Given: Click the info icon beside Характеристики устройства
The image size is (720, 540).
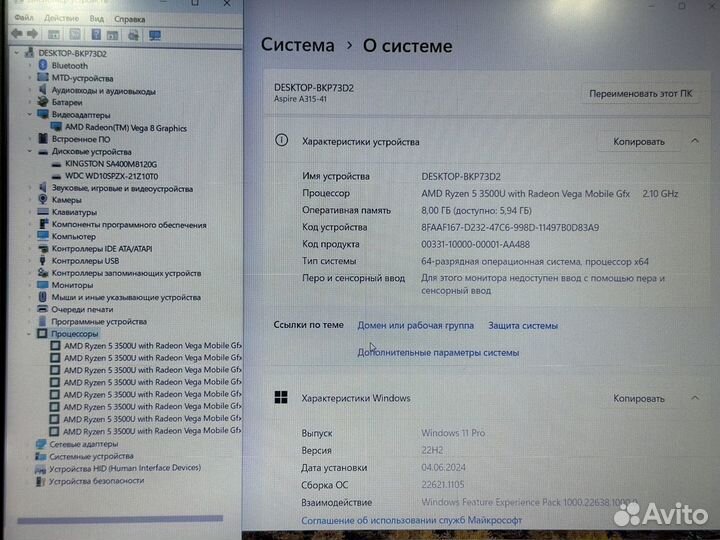Looking at the screenshot, I should point(281,140).
